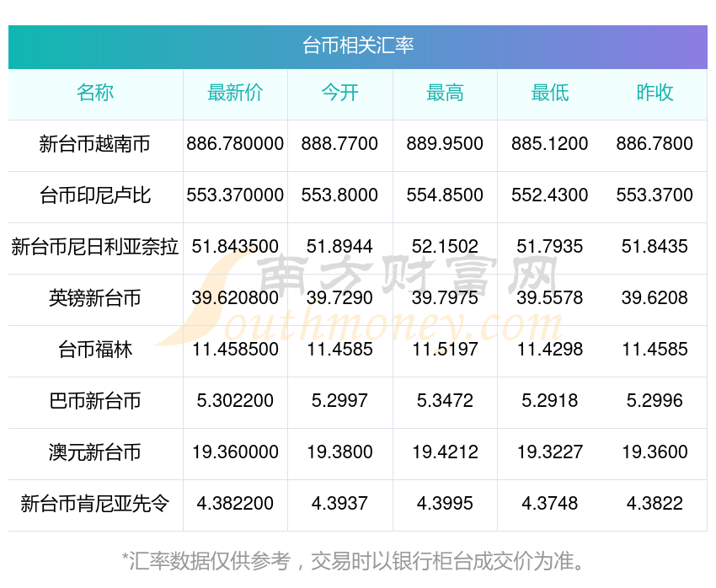716x588 pixels.
Task: Click low value 19.3227
Action: tap(550, 452)
